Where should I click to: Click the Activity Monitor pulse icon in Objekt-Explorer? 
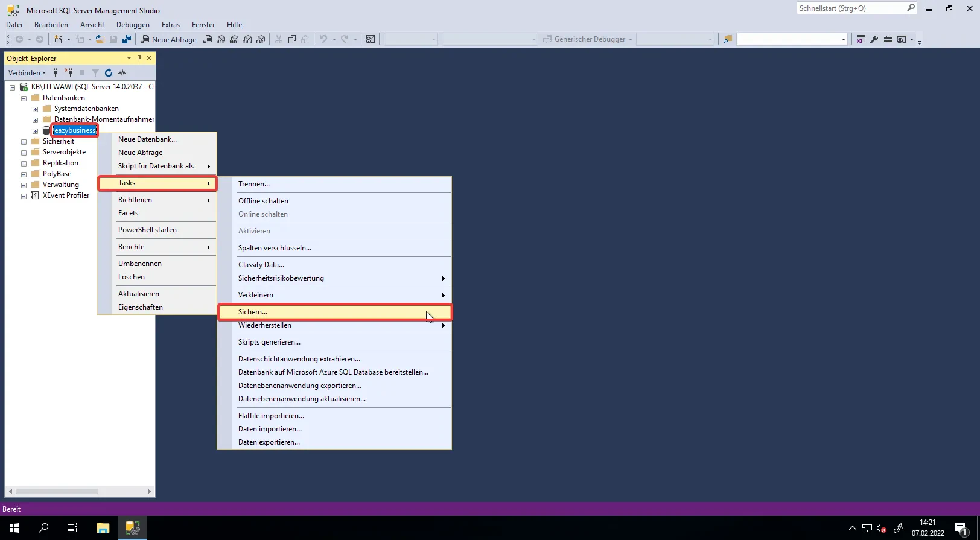pyautogui.click(x=122, y=72)
